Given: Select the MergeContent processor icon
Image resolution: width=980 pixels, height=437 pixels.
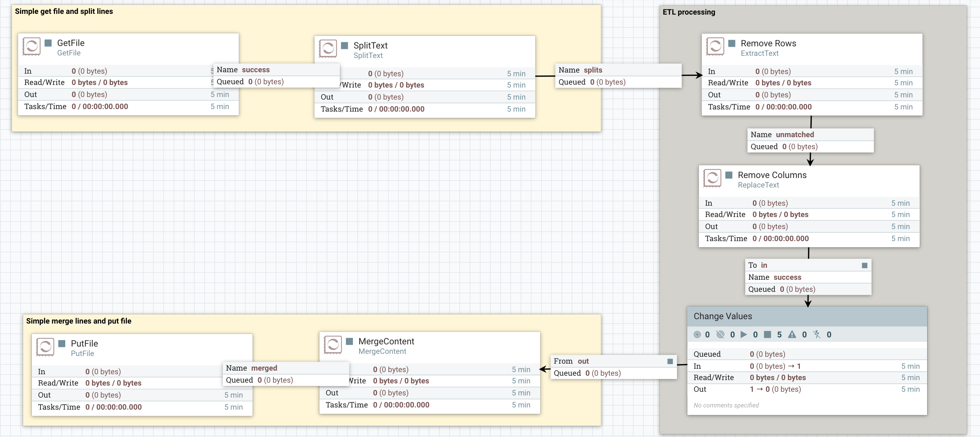Looking at the screenshot, I should point(333,345).
